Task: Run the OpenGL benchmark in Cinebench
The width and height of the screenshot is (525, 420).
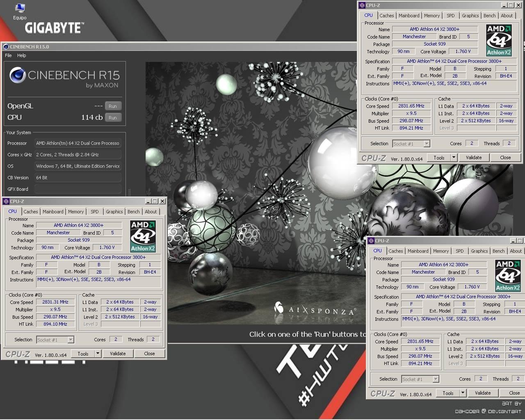Action: pyautogui.click(x=113, y=106)
